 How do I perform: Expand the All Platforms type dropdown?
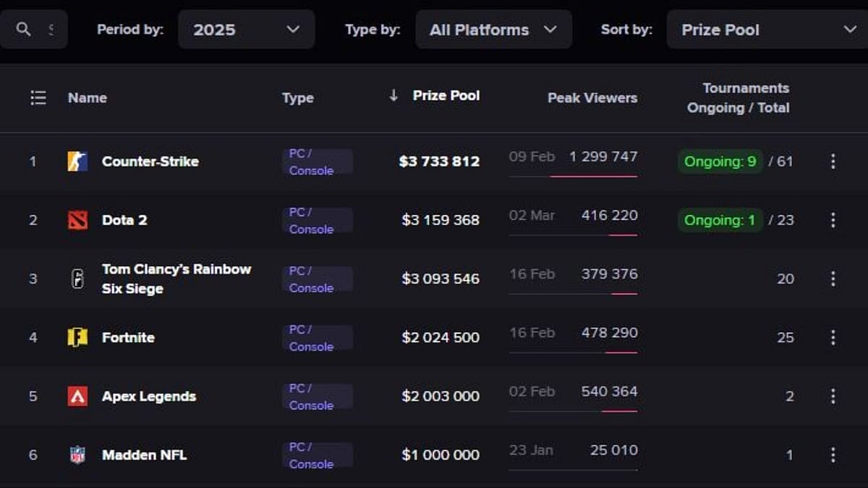click(x=493, y=30)
